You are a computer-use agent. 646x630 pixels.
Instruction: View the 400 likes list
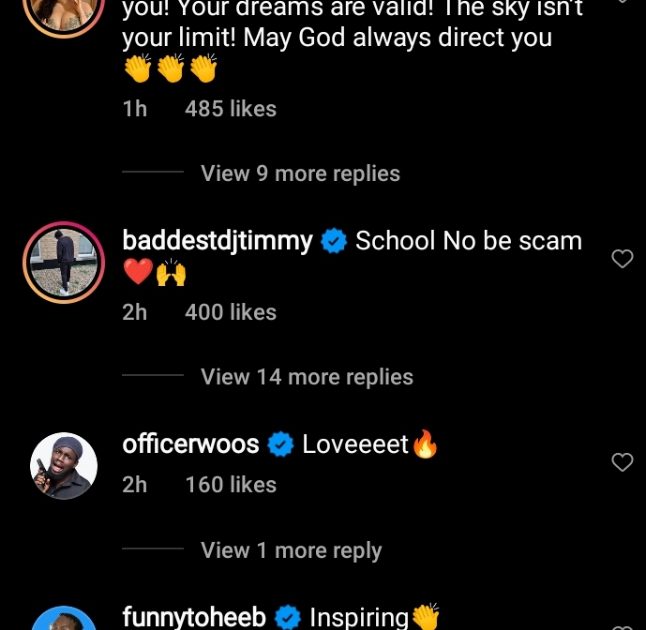[x=230, y=312]
